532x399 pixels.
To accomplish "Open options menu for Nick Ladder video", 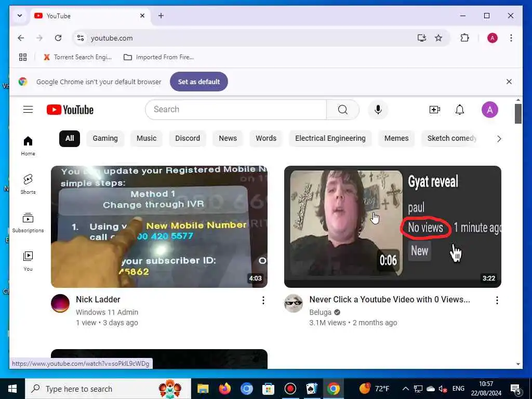I will [x=263, y=300].
